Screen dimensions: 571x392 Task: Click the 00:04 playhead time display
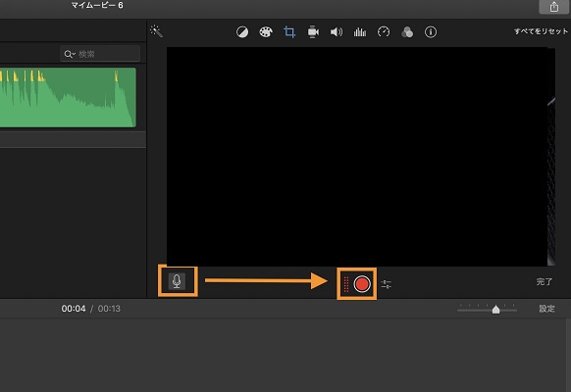click(74, 309)
